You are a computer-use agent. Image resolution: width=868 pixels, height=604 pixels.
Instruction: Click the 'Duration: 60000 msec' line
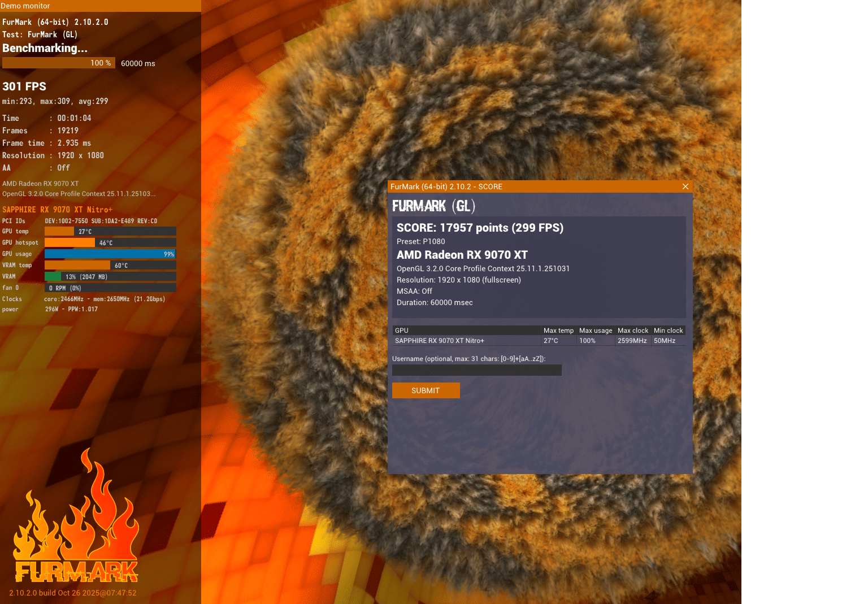[x=435, y=302]
